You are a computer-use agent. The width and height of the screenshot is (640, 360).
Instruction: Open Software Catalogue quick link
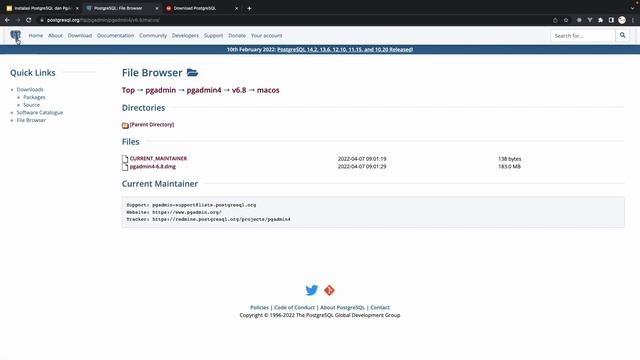(40, 112)
